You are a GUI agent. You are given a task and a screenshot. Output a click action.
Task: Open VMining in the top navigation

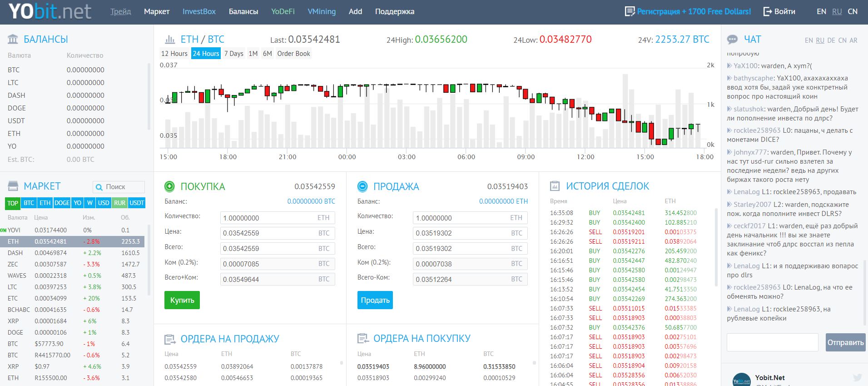coord(322,11)
